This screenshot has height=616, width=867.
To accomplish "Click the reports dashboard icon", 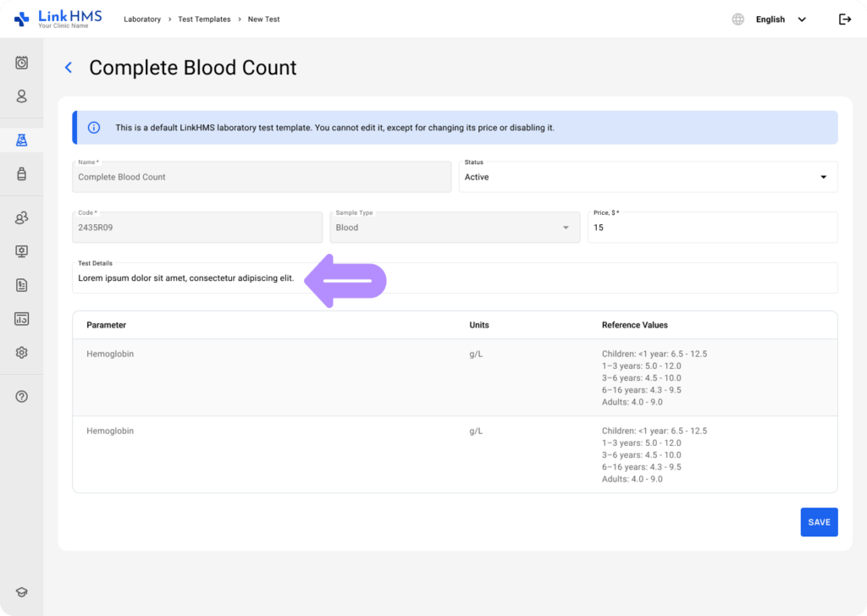I will (20, 318).
